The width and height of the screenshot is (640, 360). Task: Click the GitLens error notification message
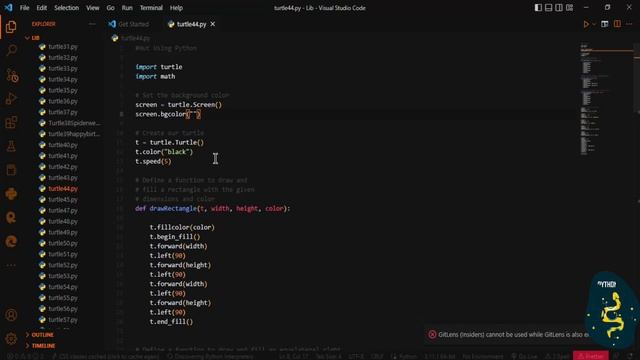[513, 335]
